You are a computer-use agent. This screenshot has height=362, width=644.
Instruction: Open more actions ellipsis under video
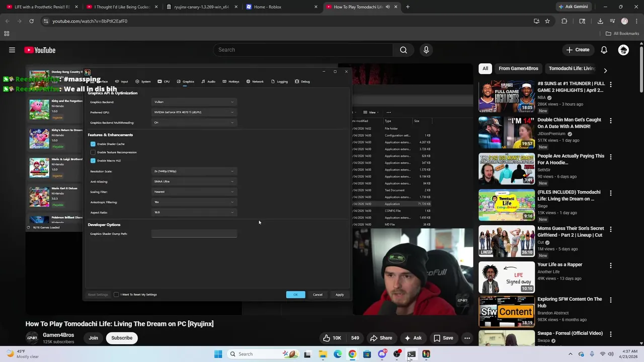(467, 338)
